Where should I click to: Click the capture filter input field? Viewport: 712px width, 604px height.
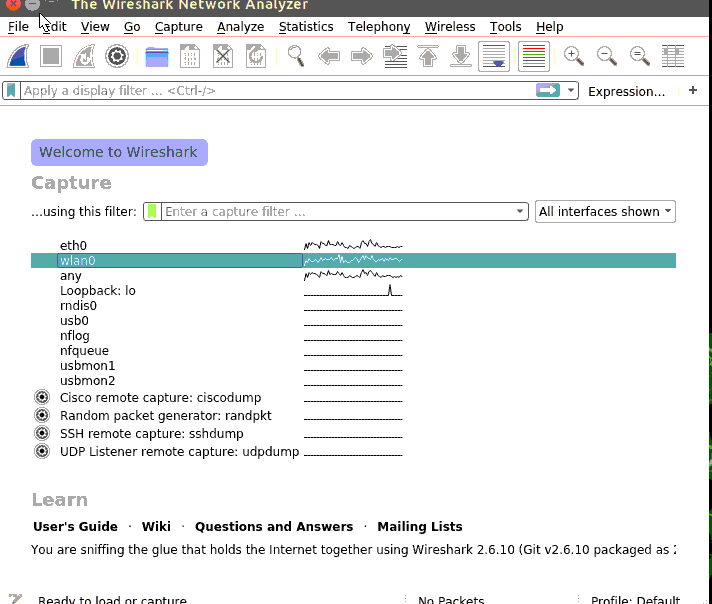click(x=338, y=212)
